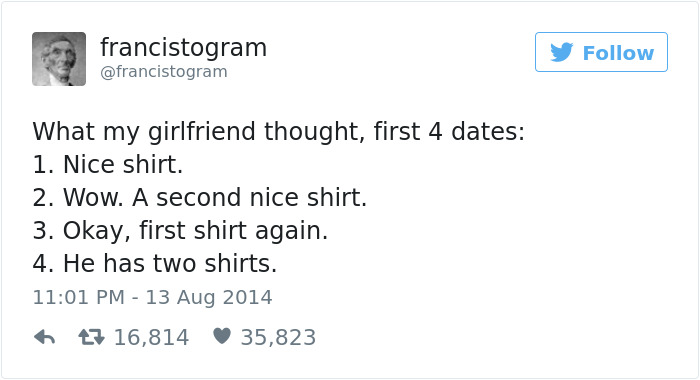700x380 pixels.
Task: Retweet using the retweet arrows icon
Action: (92, 337)
